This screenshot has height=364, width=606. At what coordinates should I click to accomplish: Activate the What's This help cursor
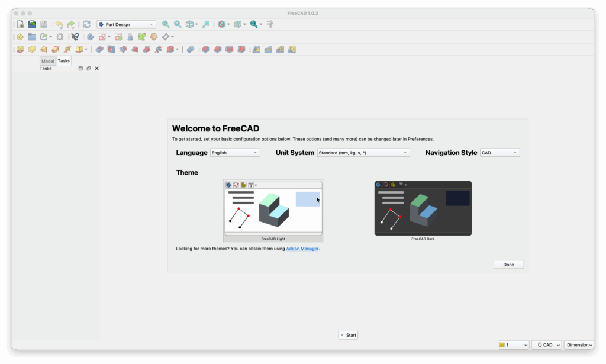coord(74,36)
